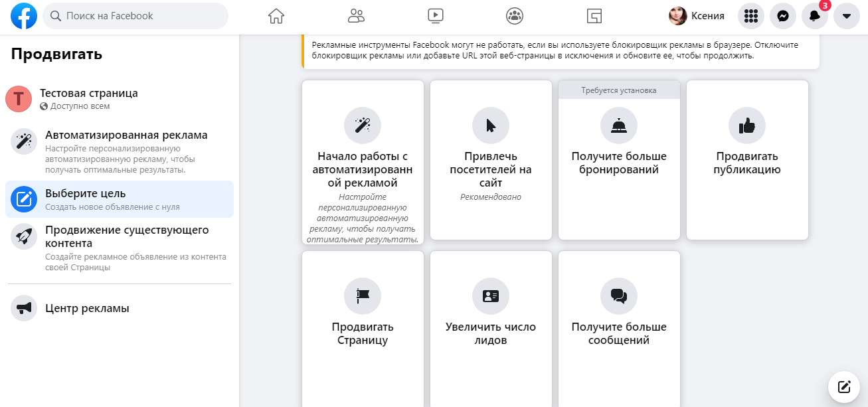This screenshot has height=407, width=868.
Task: Click Создать новое объявление с нуля text
Action: tap(112, 207)
